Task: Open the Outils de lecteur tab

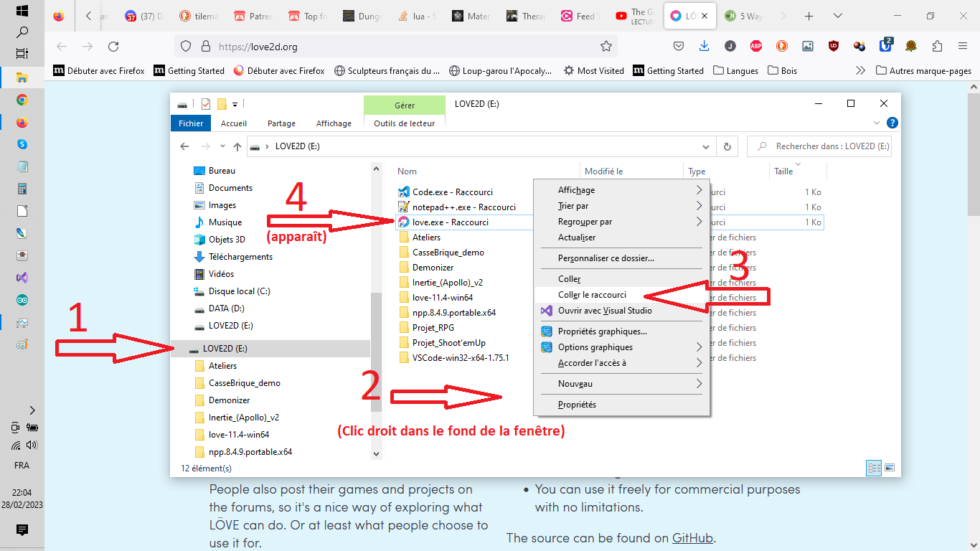Action: (x=404, y=123)
